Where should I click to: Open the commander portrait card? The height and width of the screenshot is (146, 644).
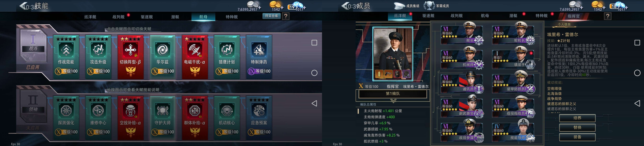pyautogui.click(x=393, y=54)
